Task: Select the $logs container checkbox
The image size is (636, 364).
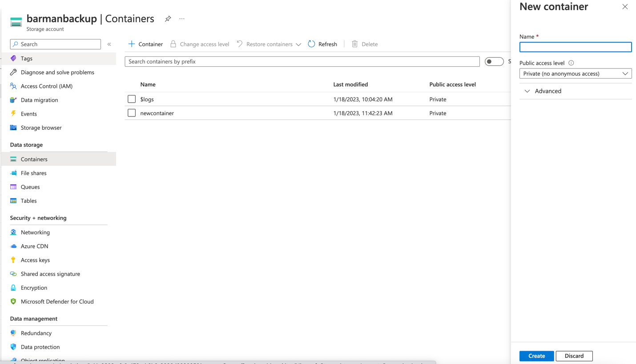Action: click(x=132, y=99)
